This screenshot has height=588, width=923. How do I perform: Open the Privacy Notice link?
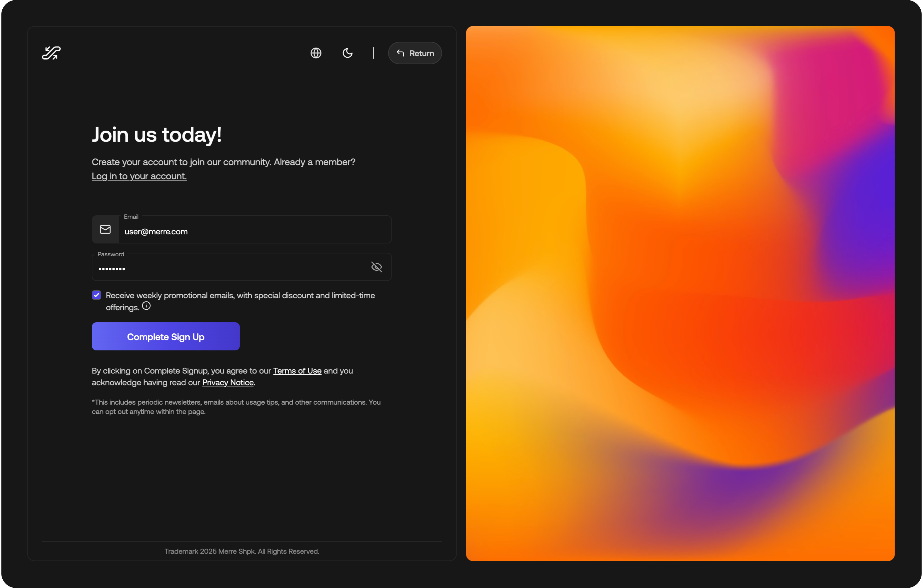click(x=228, y=382)
